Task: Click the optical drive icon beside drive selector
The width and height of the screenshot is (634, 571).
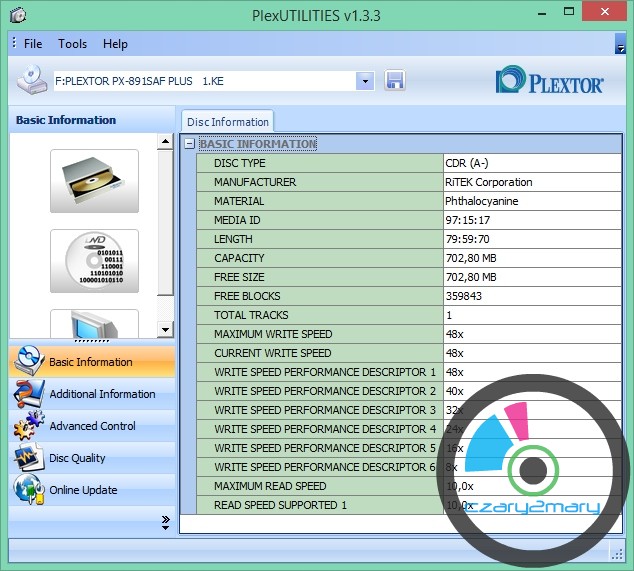Action: tap(32, 80)
